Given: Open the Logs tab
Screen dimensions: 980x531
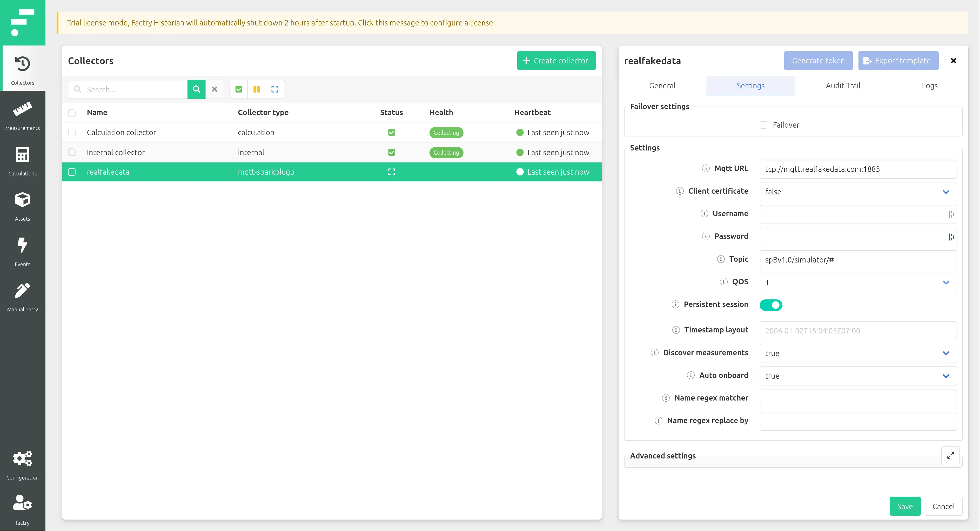Looking at the screenshot, I should [929, 86].
